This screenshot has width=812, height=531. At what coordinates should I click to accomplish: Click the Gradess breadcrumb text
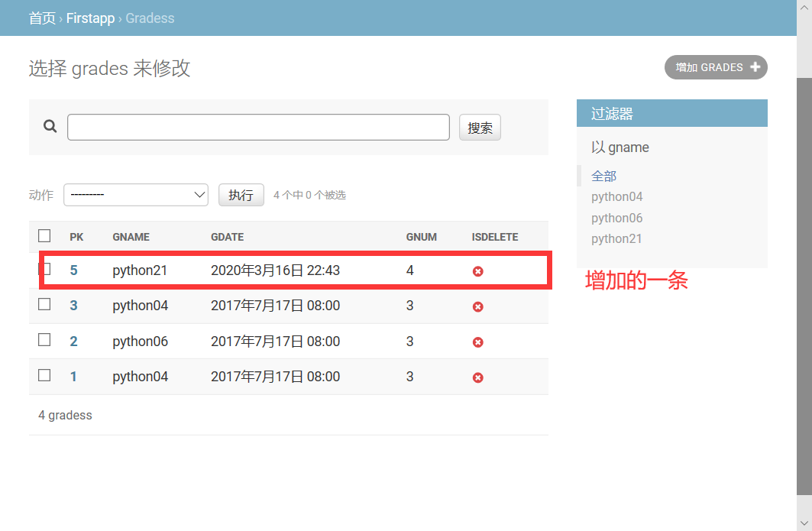150,18
